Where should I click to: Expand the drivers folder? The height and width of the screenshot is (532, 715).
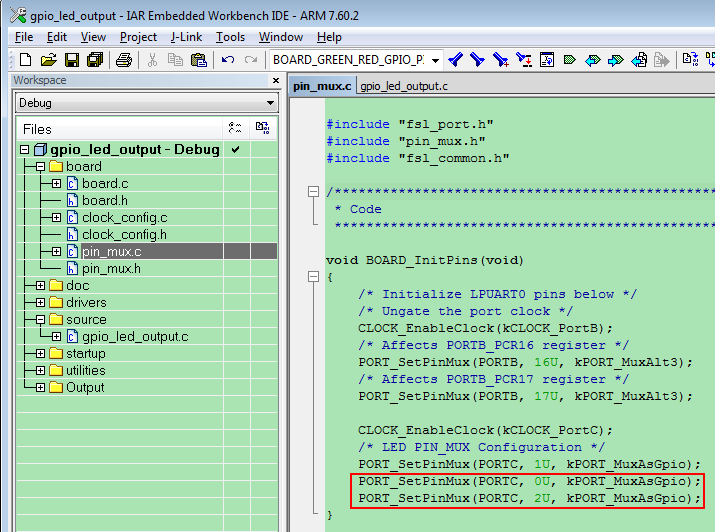(41, 302)
